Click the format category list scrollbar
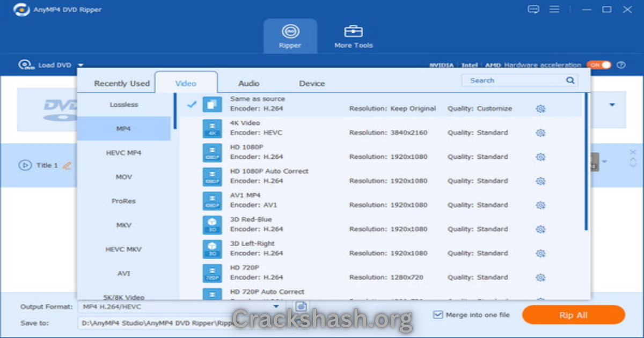644x338 pixels. pos(175,111)
